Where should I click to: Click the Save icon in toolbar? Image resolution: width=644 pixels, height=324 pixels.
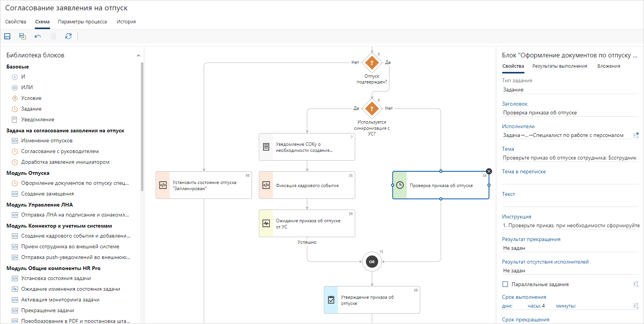point(7,36)
